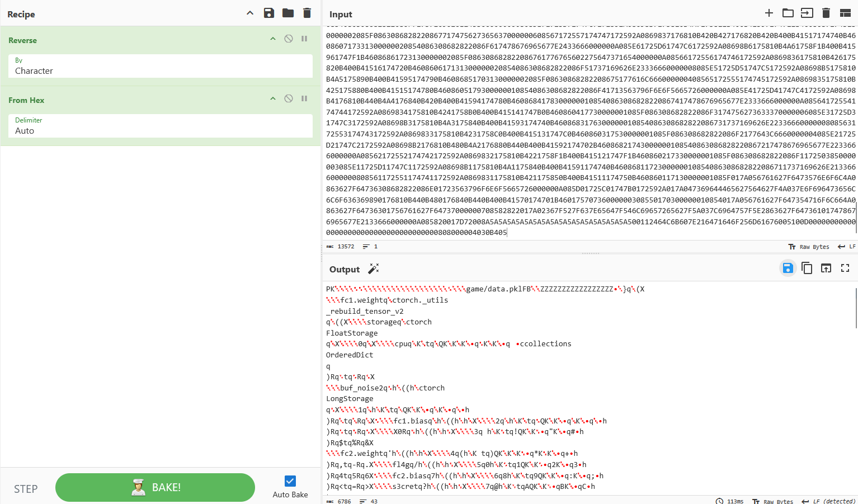Viewport: 858px width, 504px height.
Task: Replace input with output
Action: (826, 268)
